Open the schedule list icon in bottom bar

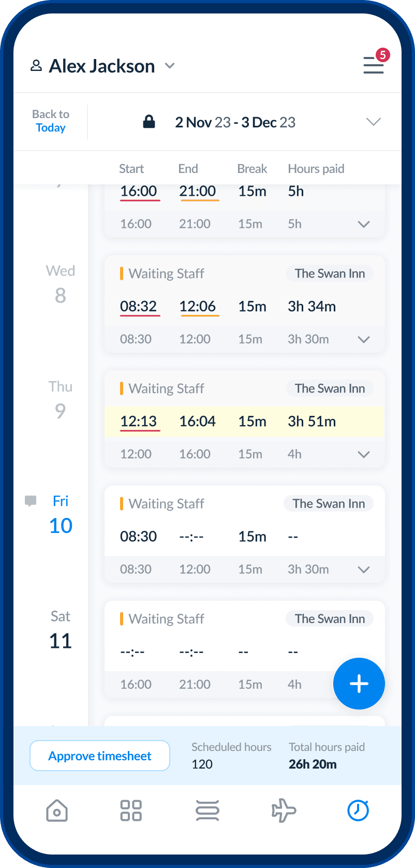click(207, 811)
